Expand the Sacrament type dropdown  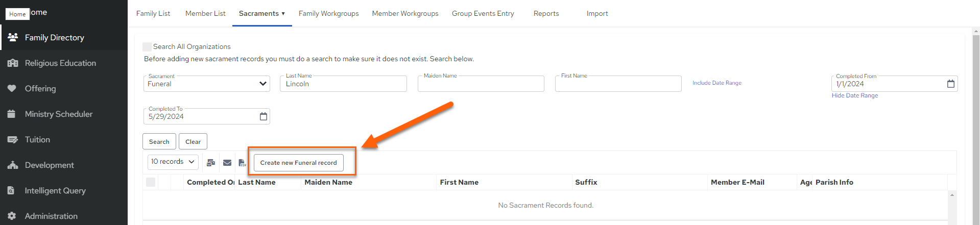click(x=206, y=84)
